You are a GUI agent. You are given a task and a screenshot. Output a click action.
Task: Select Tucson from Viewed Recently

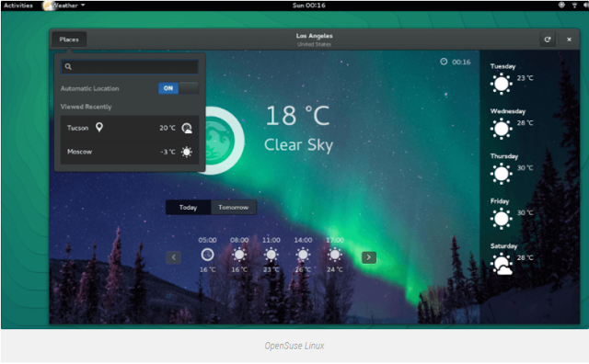(130, 128)
